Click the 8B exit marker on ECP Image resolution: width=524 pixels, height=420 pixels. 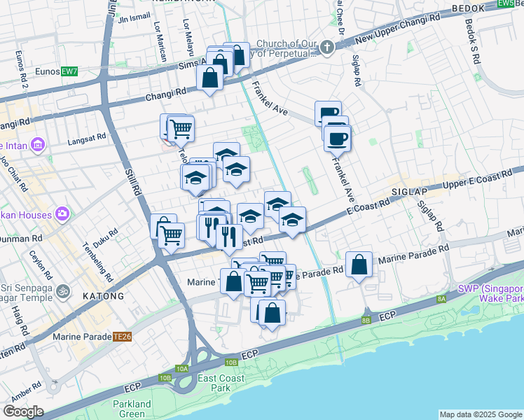(x=366, y=320)
